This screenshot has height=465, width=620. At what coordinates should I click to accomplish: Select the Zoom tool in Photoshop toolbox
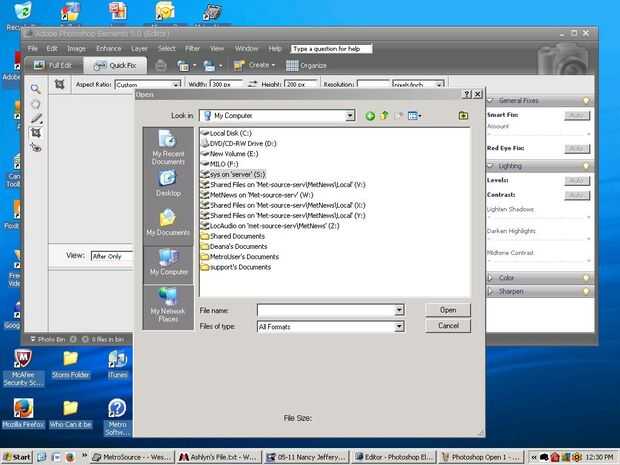36,89
